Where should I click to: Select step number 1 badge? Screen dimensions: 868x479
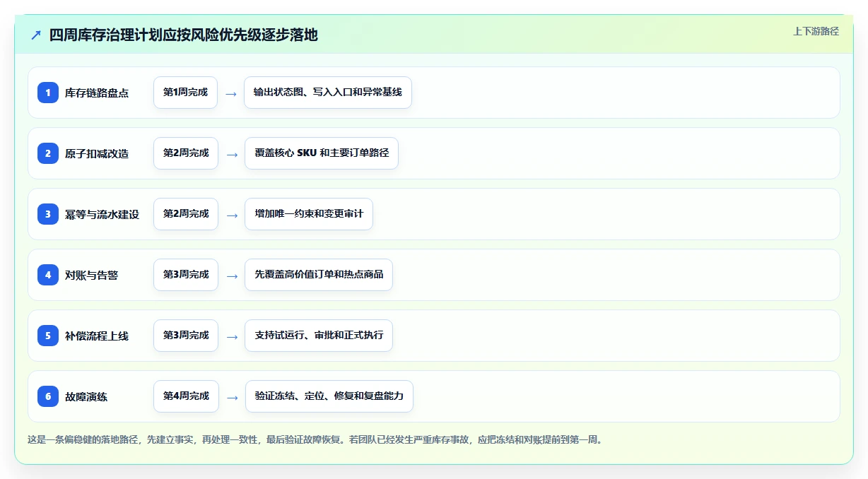point(48,93)
